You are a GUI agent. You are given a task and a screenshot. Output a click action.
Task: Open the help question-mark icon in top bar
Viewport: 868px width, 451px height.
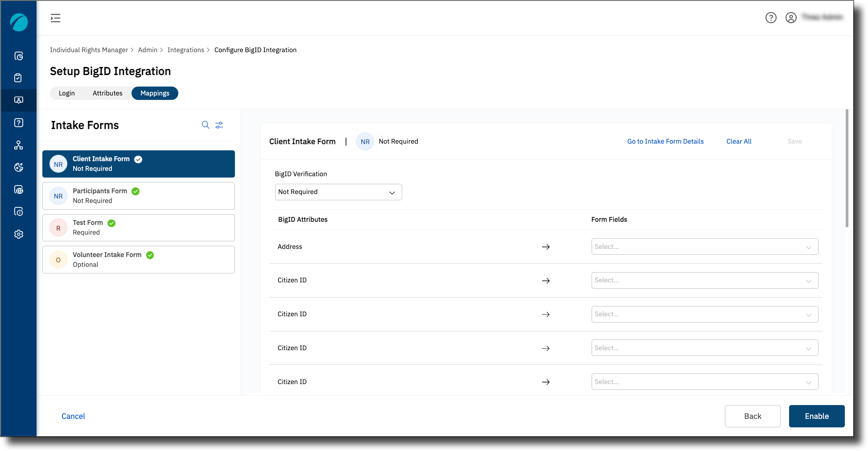pyautogui.click(x=771, y=18)
